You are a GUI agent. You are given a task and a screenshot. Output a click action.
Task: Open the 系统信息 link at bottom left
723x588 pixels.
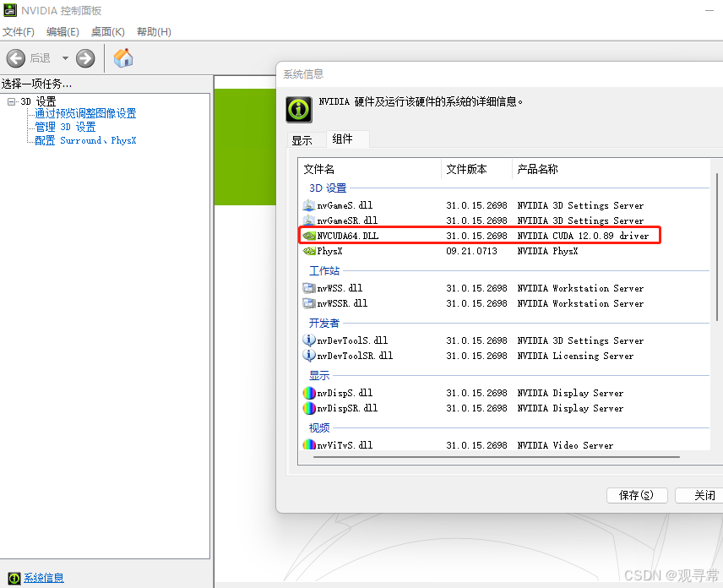point(44,578)
